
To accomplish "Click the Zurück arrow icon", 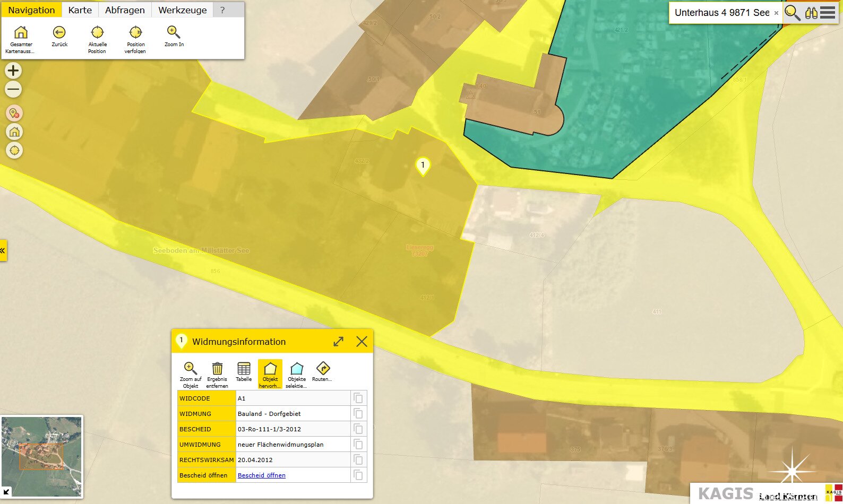I will coord(59,33).
